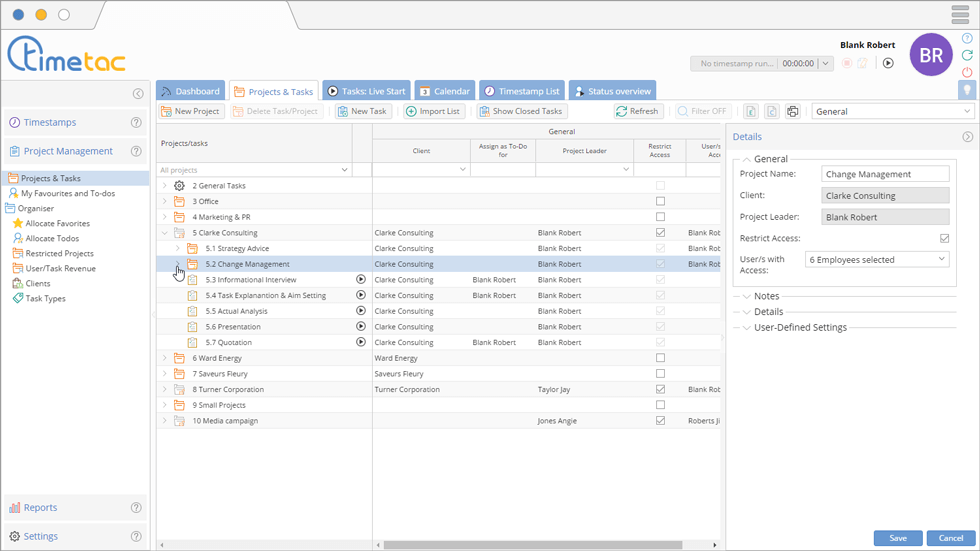Open help for Project Management section
Screen dimensions: 980x551
pos(136,151)
